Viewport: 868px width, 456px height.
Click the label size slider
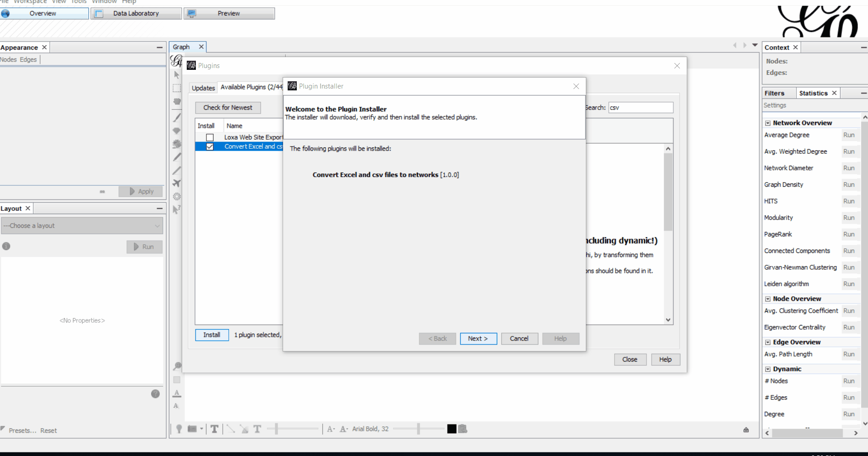(418, 429)
